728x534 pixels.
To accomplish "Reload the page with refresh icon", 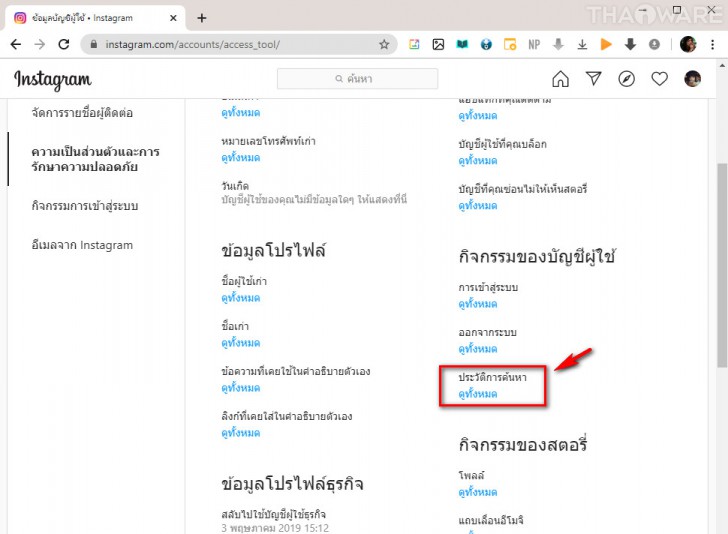I will pyautogui.click(x=64, y=45).
